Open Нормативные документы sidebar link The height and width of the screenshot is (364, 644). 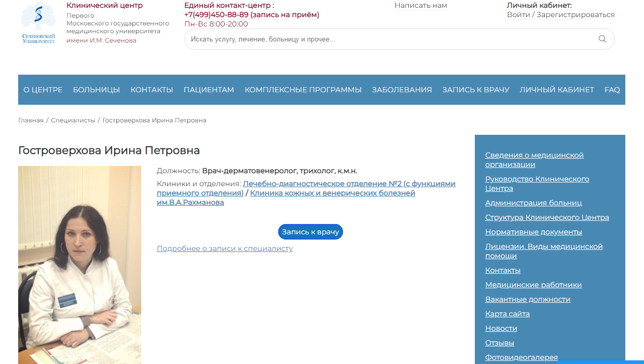tap(533, 232)
